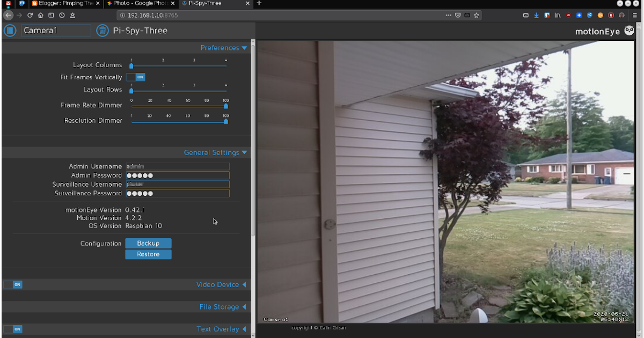Click the browser Home icon
Image resolution: width=644 pixels, height=338 pixels.
[x=40, y=15]
